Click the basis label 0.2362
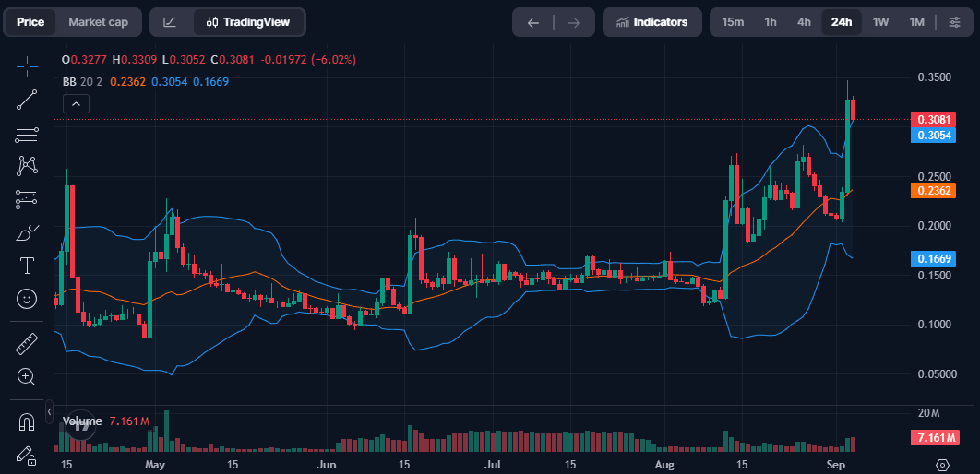 933,191
